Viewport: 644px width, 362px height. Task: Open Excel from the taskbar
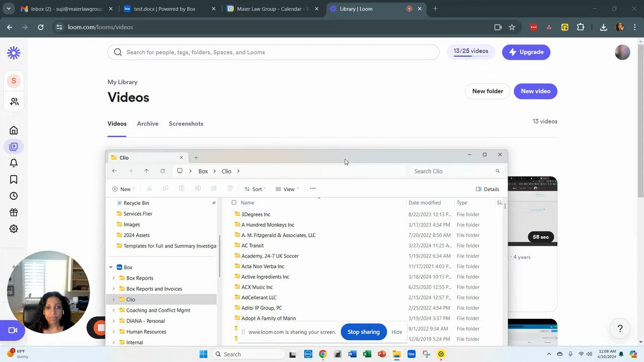(367, 354)
